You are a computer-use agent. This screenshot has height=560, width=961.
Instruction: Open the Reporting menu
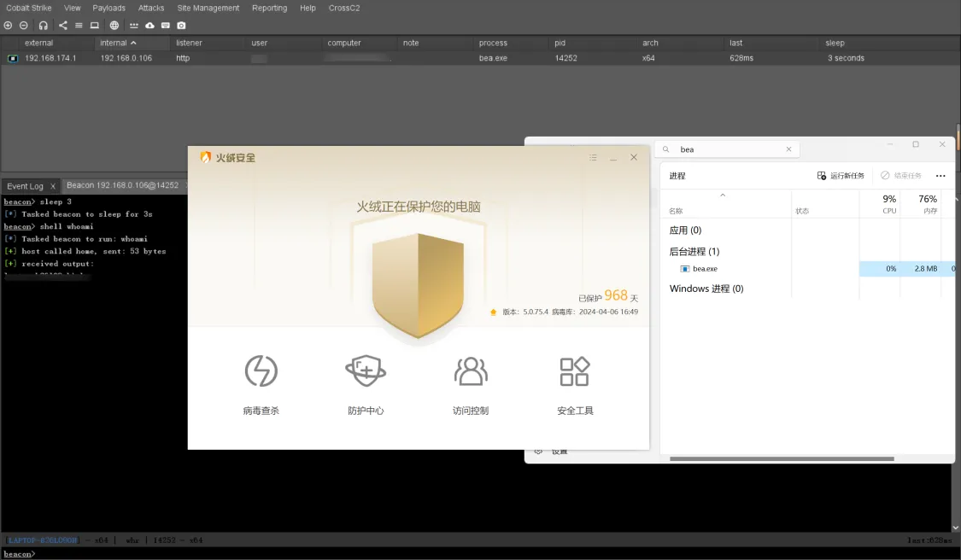coord(270,8)
